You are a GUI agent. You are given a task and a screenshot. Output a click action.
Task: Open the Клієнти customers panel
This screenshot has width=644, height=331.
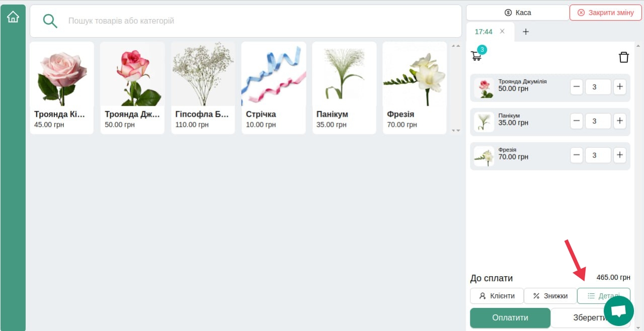pyautogui.click(x=497, y=296)
